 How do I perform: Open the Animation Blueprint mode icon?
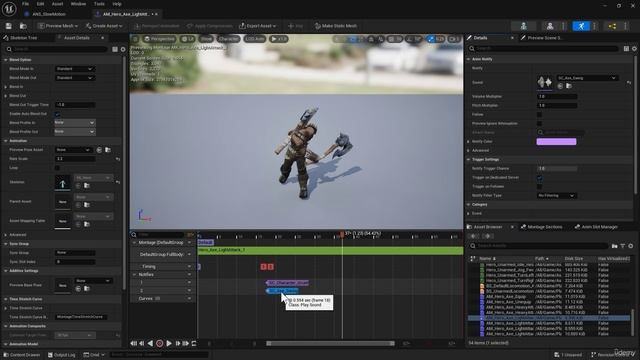click(x=612, y=26)
